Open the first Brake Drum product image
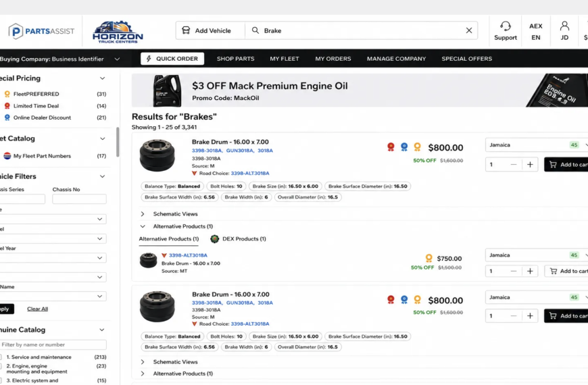Viewport: 588px width, 385px height. (x=157, y=155)
